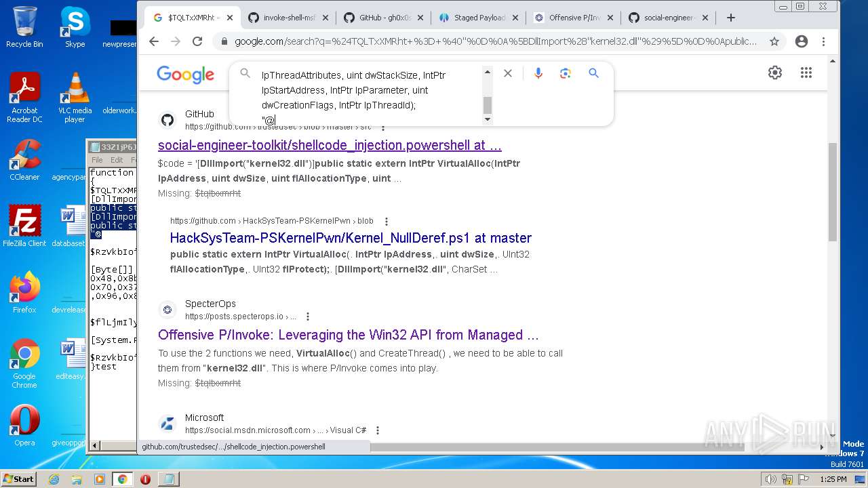Switch to the invoke-shell-msf tab
The image size is (868, 488).
pos(288,18)
